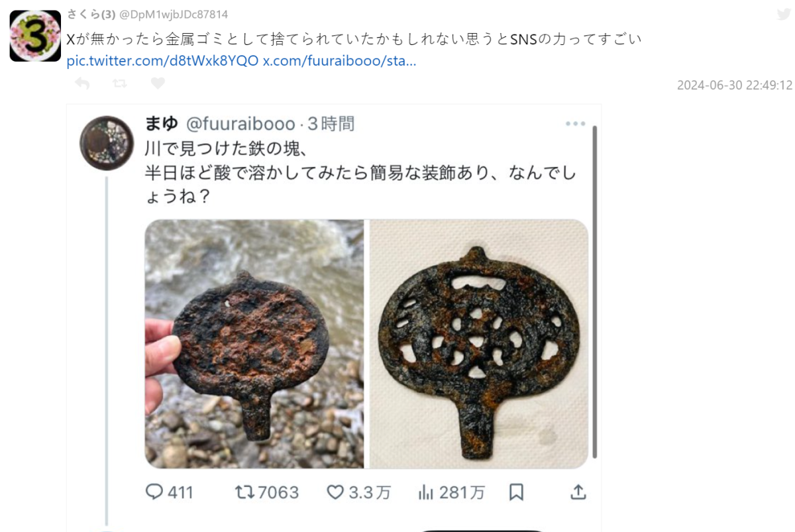Image resolution: width=795 pixels, height=532 pixels.
Task: Open the view analytics icon showing 281万
Action: (x=425, y=492)
